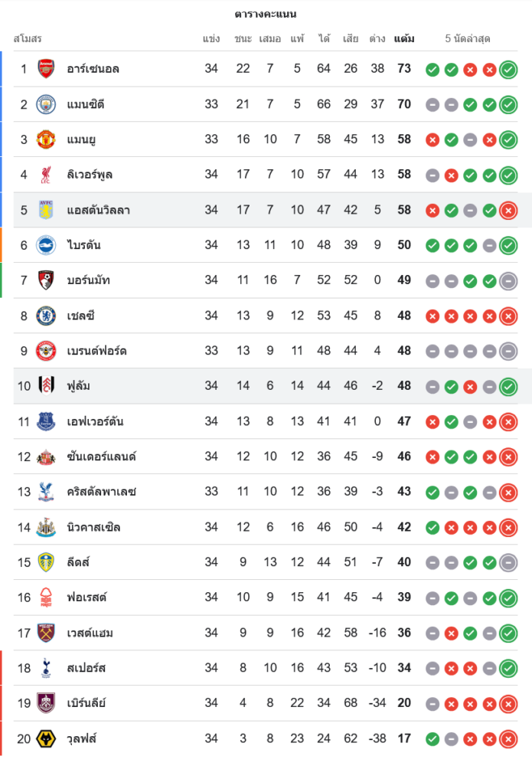This screenshot has width=532, height=766.
Task: Click Bournemouth's most recent draw icon
Action: (508, 281)
